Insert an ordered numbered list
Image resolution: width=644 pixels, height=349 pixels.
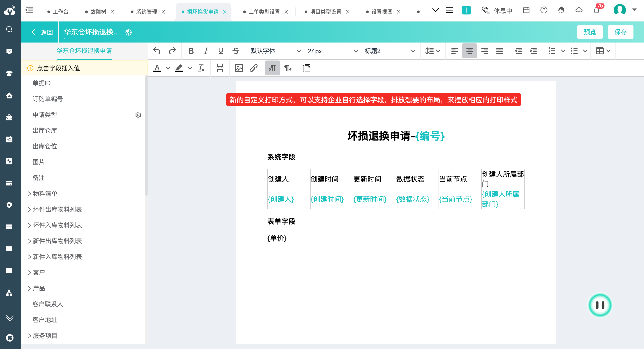tap(552, 51)
